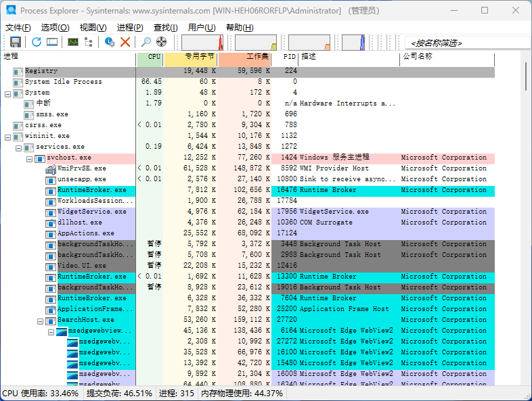Viewport: 532px width, 401px height.
Task: Click the unsecapp.exe process icon
Action: 51,181
